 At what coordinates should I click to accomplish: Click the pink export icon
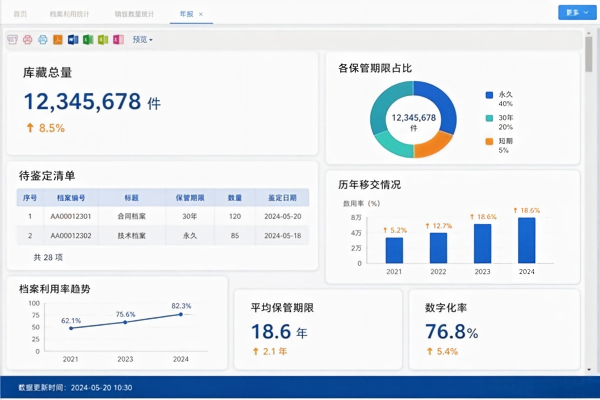(118, 39)
